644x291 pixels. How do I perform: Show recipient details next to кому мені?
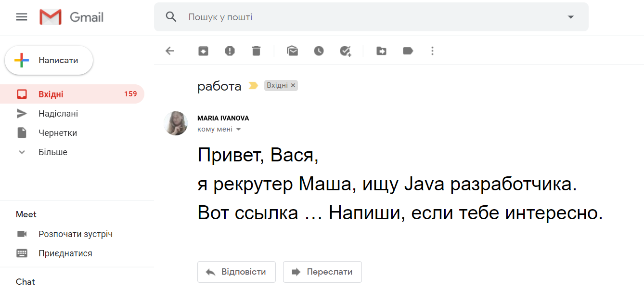[x=238, y=130]
